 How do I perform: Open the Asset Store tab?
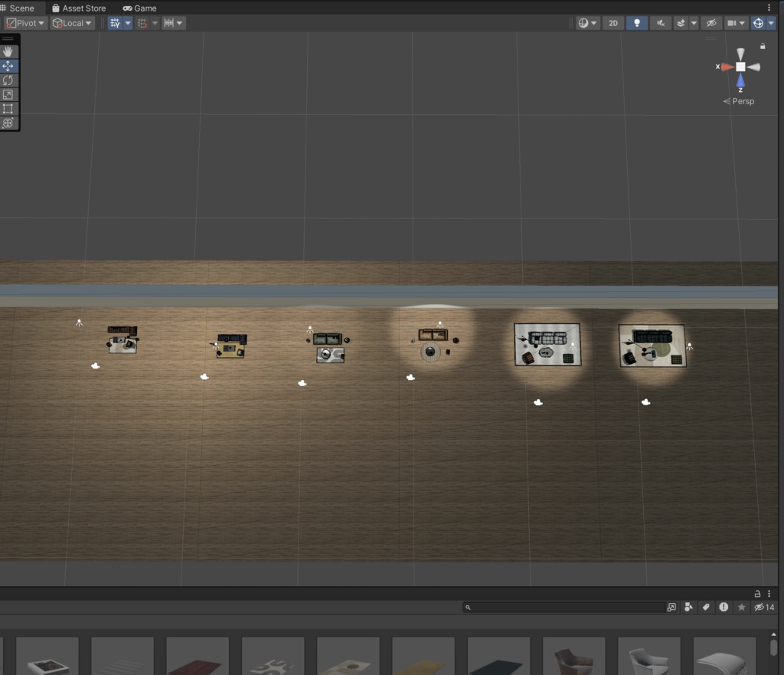79,8
